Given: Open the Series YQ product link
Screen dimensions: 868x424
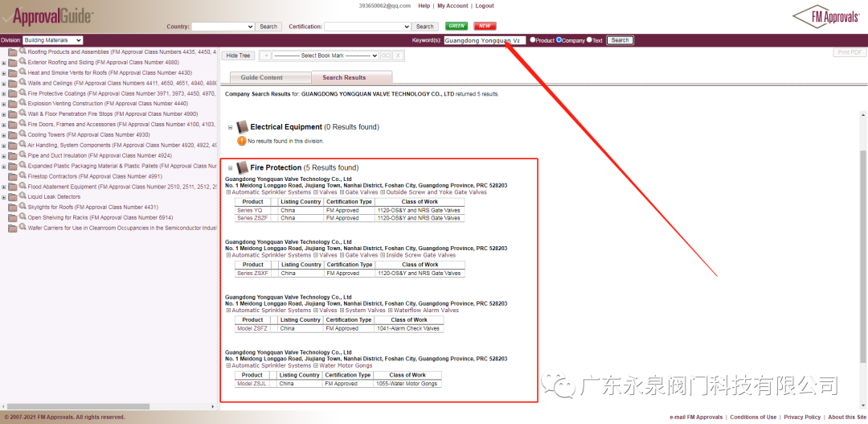Looking at the screenshot, I should tap(249, 210).
